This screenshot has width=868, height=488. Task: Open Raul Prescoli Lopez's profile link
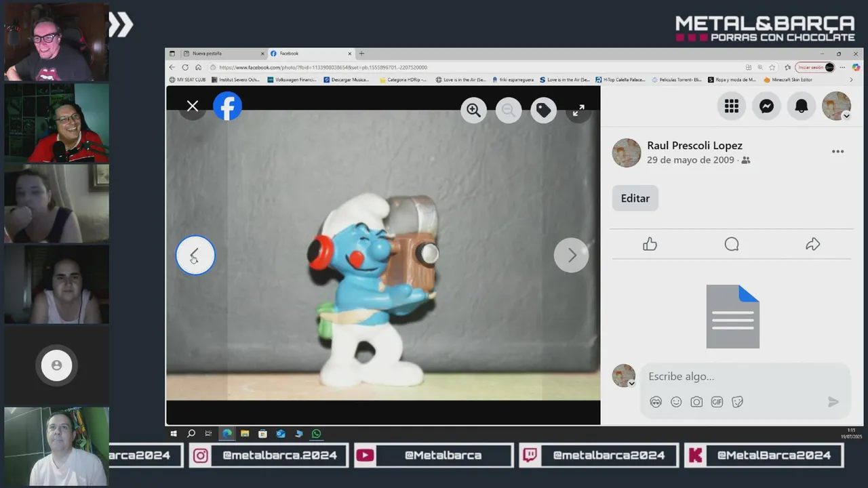pos(694,145)
